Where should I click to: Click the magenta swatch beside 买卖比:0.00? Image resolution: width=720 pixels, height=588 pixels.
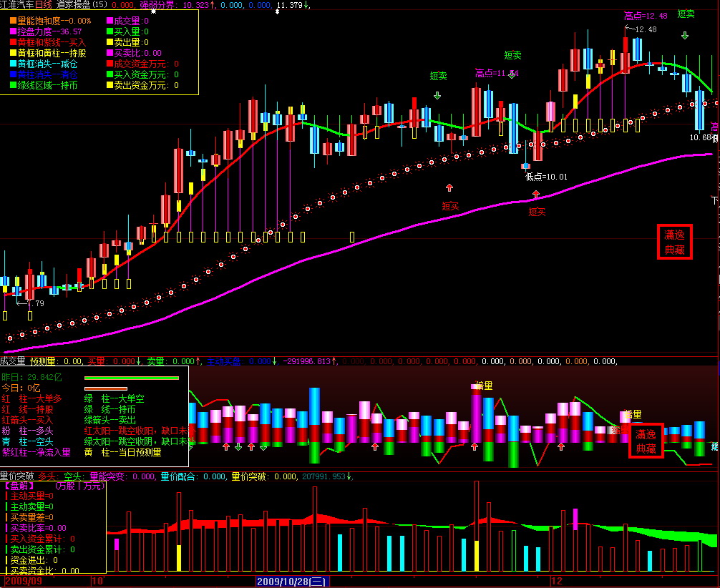[110, 53]
